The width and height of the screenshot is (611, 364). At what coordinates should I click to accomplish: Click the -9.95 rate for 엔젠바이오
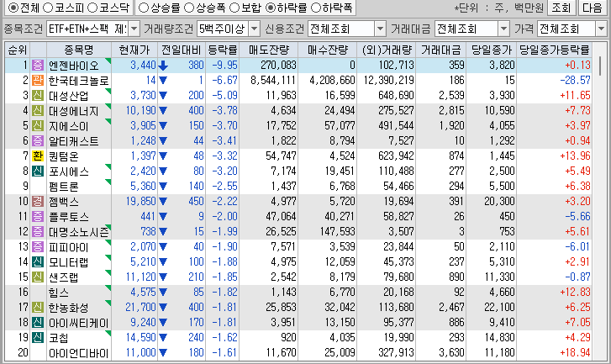(225, 65)
